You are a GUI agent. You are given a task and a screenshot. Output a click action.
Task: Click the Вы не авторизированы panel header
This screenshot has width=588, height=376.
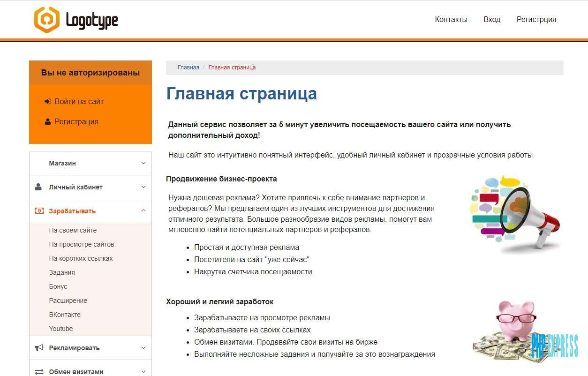coord(90,73)
